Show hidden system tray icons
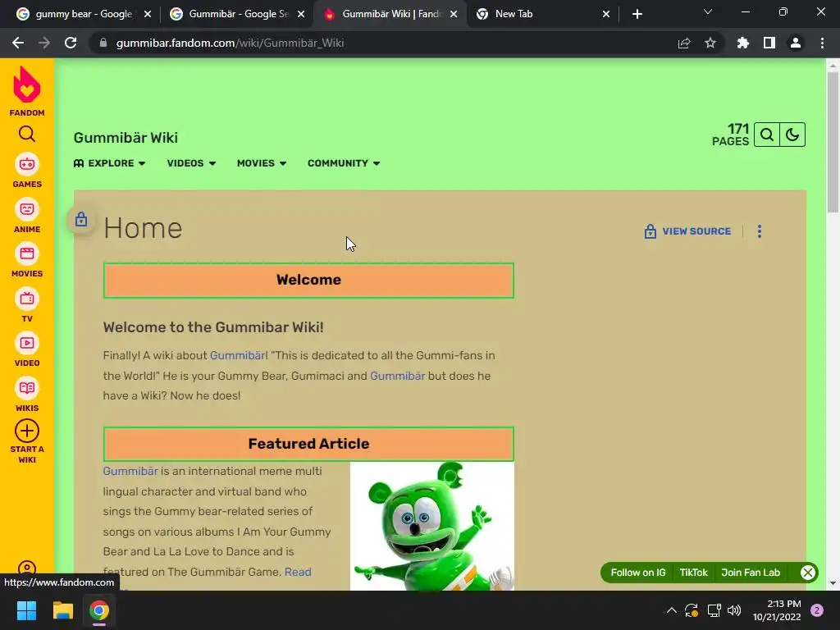 click(x=671, y=610)
